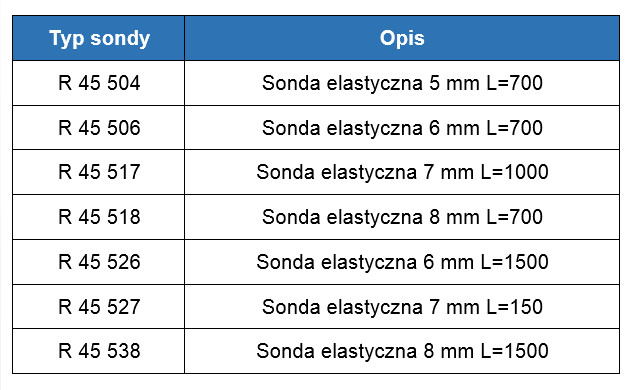Click the L=1000 length value
633x390 pixels.
[x=515, y=172]
